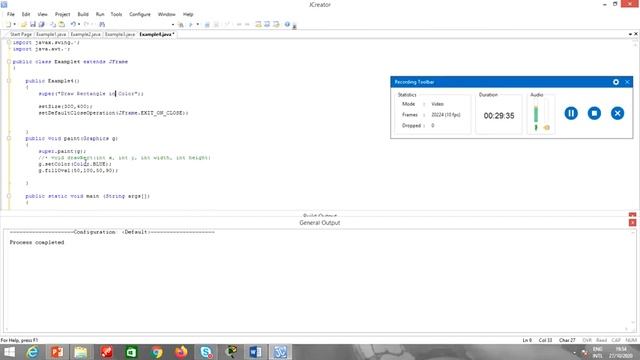Switch to the Example2.java tab
Screen dimensions: 640x360
click(x=85, y=34)
